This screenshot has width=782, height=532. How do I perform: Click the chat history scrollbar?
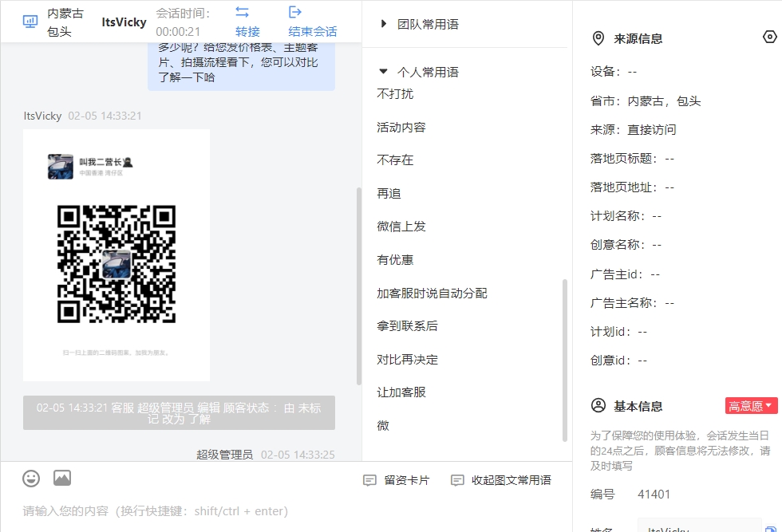tap(358, 286)
